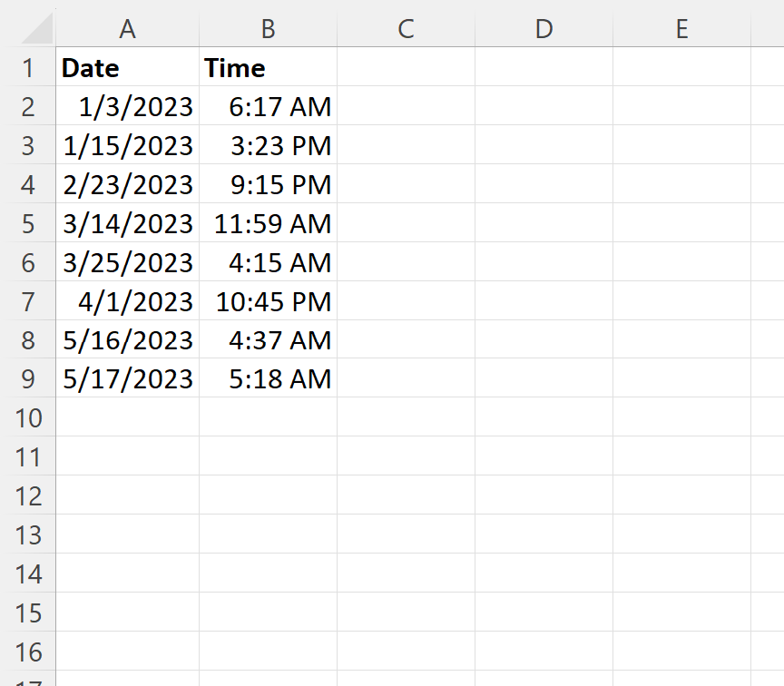784x686 pixels.
Task: Select the cell containing 3/14/2023
Action: pos(127,223)
